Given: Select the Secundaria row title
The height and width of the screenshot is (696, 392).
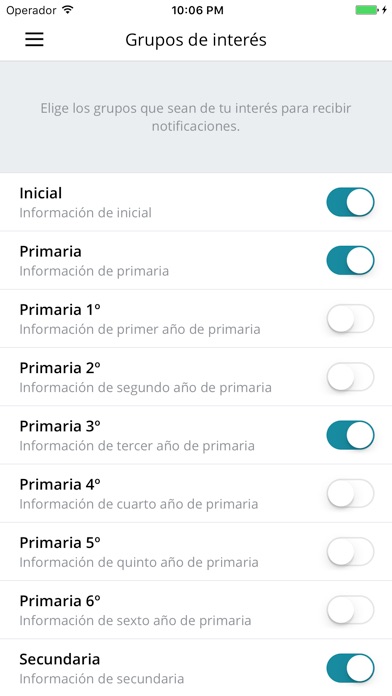Looking at the screenshot, I should point(59,659).
